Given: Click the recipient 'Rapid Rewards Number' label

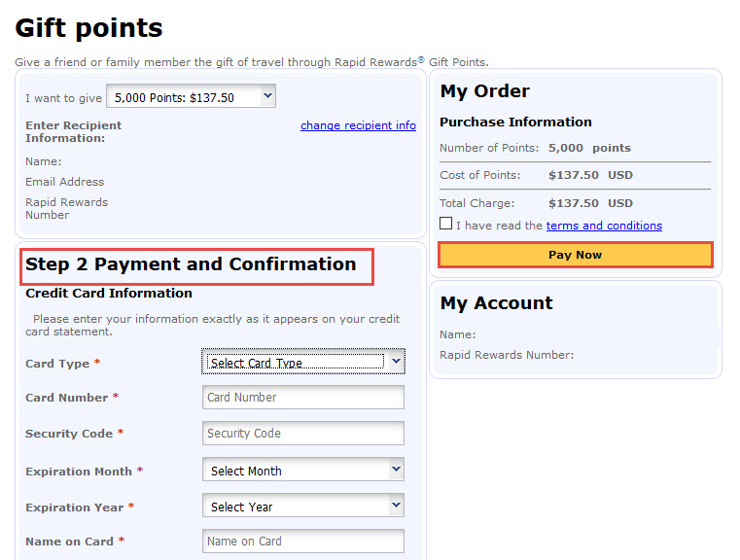Looking at the screenshot, I should pyautogui.click(x=66, y=208).
